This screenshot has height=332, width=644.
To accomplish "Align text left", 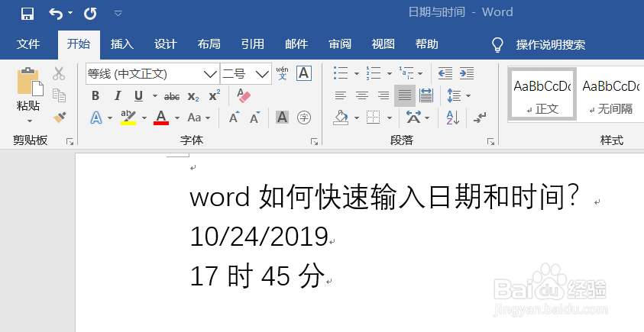I will pyautogui.click(x=340, y=96).
